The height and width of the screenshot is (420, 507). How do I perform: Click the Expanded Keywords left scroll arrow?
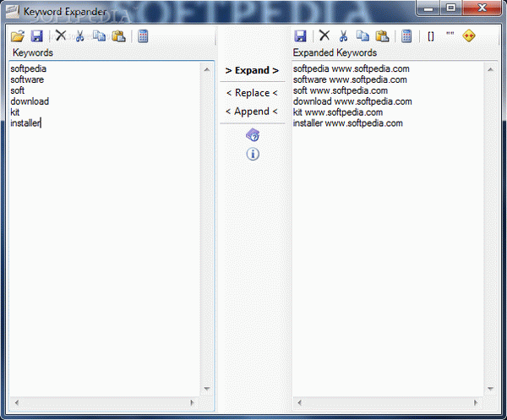(x=300, y=403)
